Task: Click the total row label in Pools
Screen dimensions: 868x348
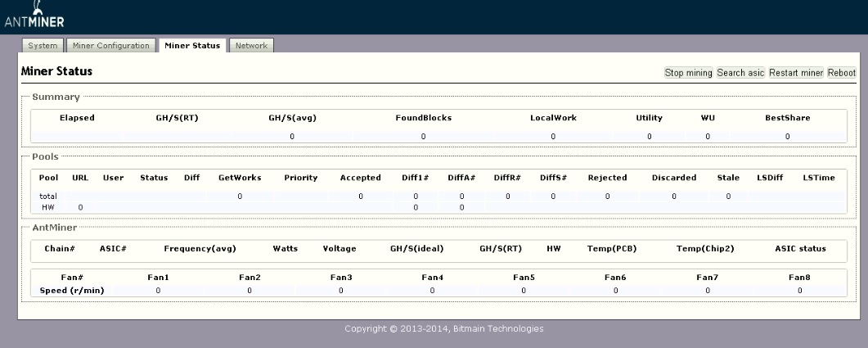Action: (48, 197)
